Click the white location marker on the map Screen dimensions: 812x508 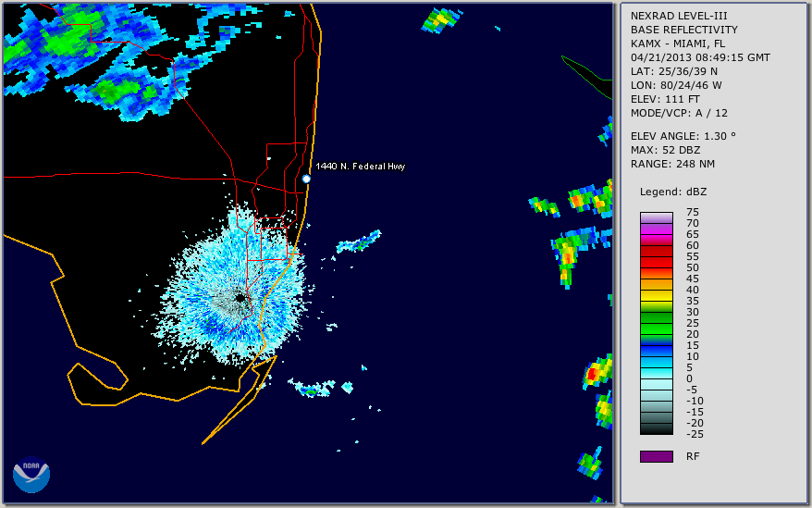tap(306, 179)
